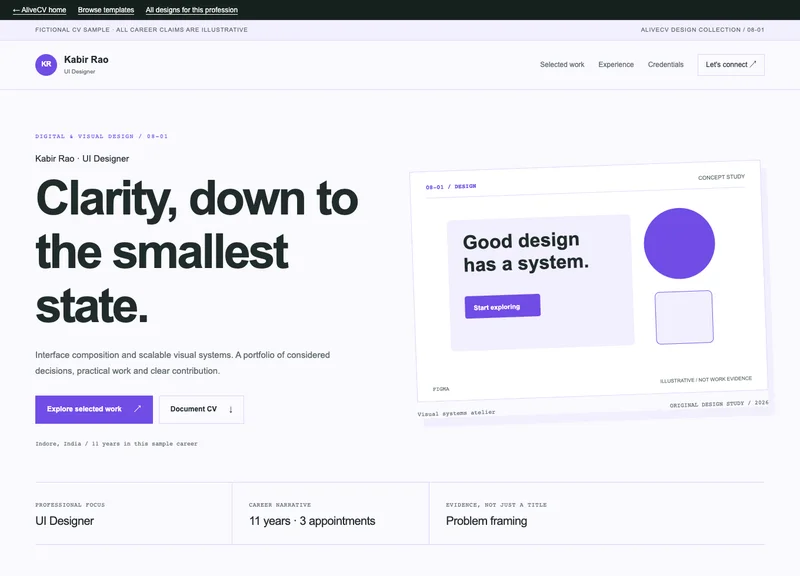Viewport: 800px width, 576px height.
Task: Click Start exploring in the concept card
Action: [503, 306]
